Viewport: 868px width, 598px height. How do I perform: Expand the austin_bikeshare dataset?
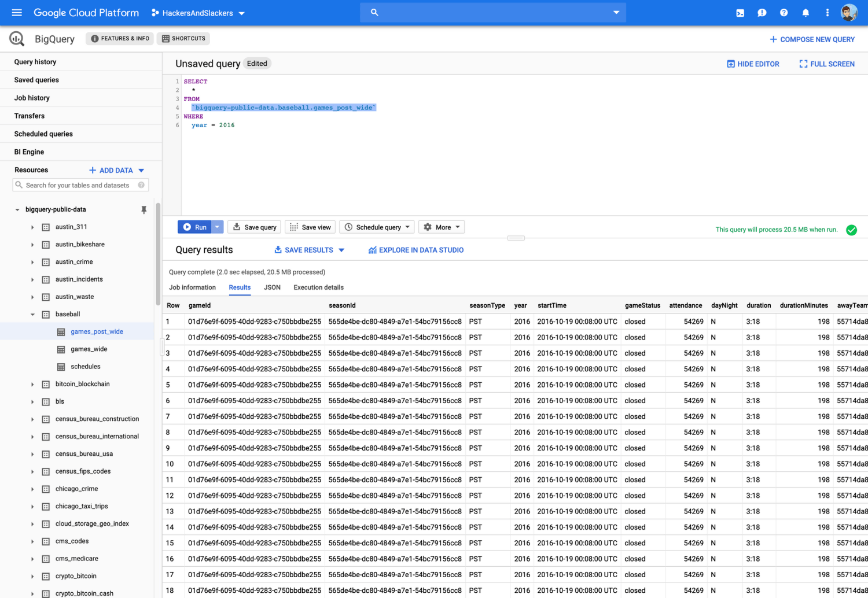point(32,245)
